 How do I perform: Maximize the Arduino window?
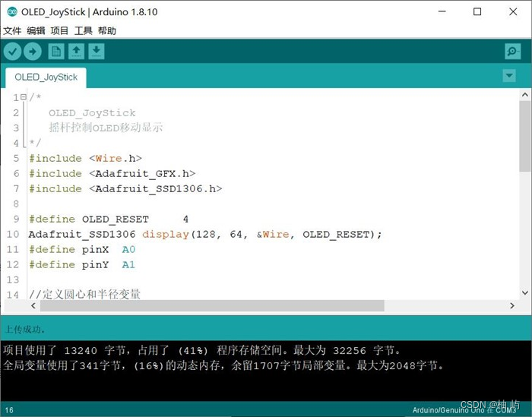pos(477,12)
